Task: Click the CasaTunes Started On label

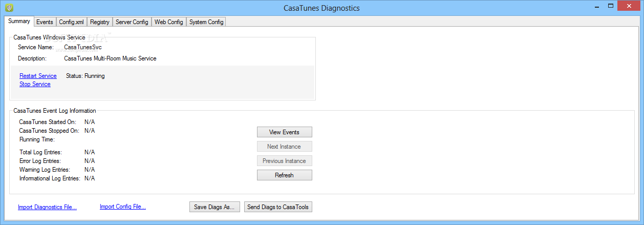Action: coord(48,122)
